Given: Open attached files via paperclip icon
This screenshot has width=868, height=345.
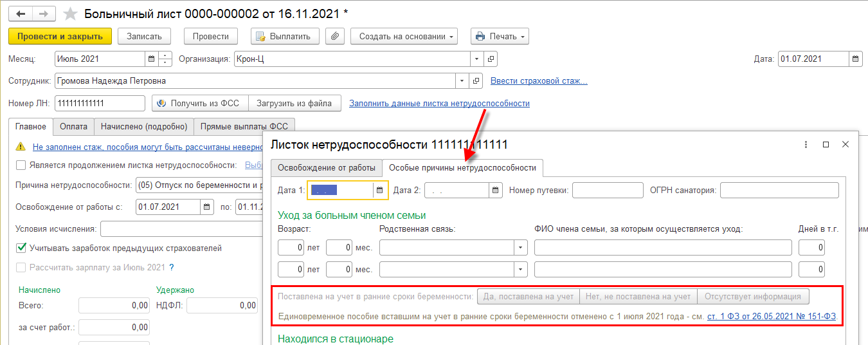Looking at the screenshot, I should pyautogui.click(x=334, y=37).
